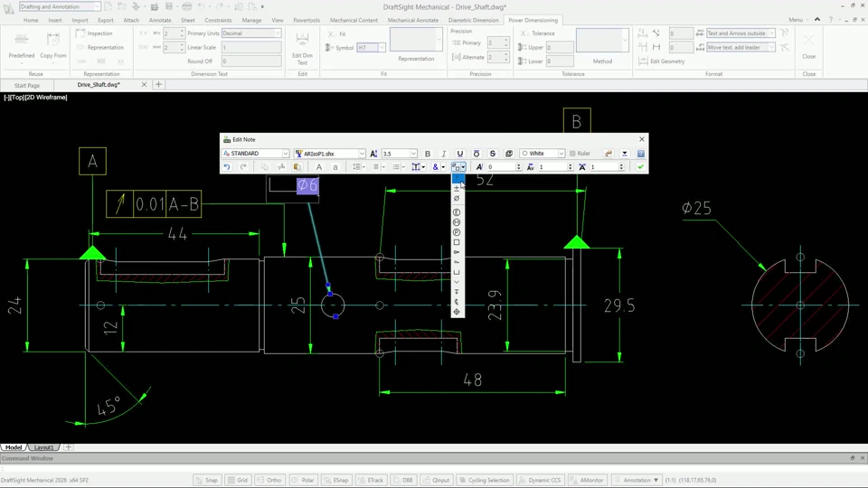The height and width of the screenshot is (488, 868).
Task: Click the Print icon in quick access toolbar
Action: pos(187,6)
